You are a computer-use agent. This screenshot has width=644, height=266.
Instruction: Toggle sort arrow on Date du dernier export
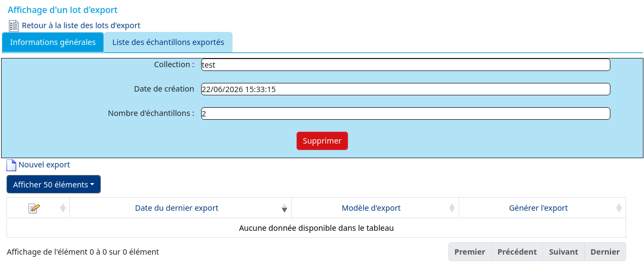[284, 208]
